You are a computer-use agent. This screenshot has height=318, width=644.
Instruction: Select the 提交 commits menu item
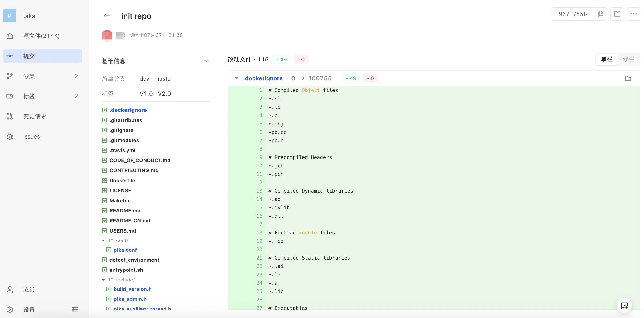pyautogui.click(x=42, y=56)
